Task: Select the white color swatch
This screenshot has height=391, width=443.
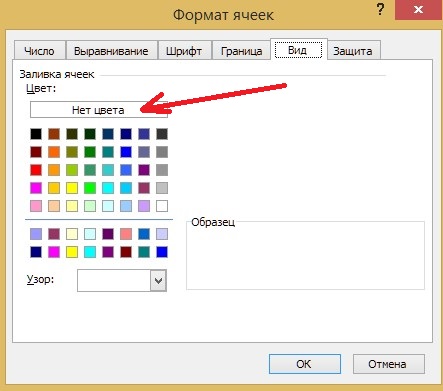Action: tap(162, 206)
